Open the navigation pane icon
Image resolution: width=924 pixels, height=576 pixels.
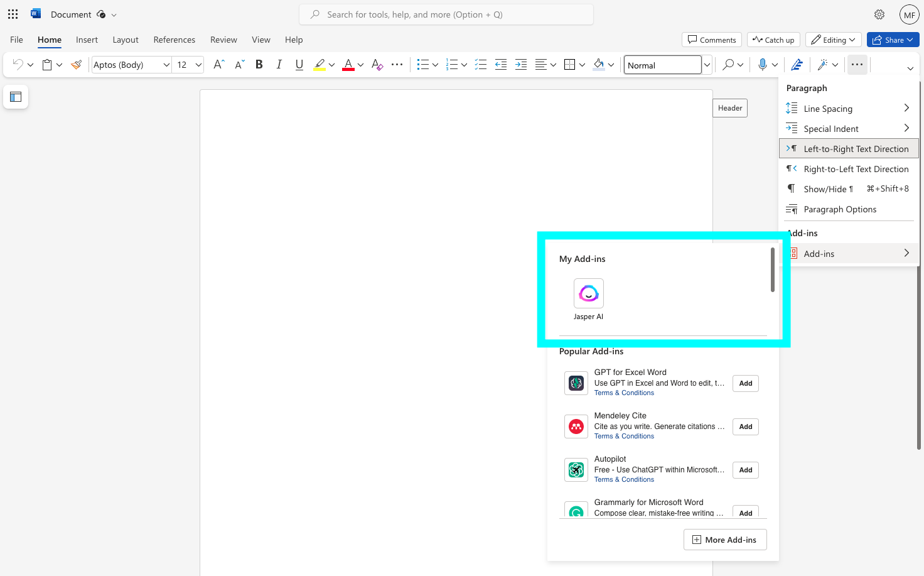point(16,97)
